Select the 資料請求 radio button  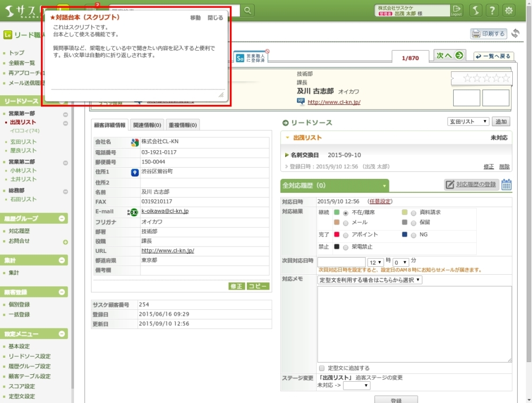tap(413, 213)
